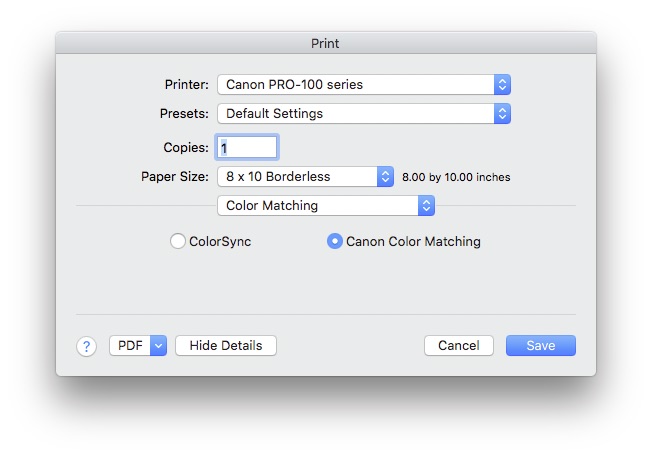
Task: Click inside the Copies text field
Action: (x=247, y=147)
